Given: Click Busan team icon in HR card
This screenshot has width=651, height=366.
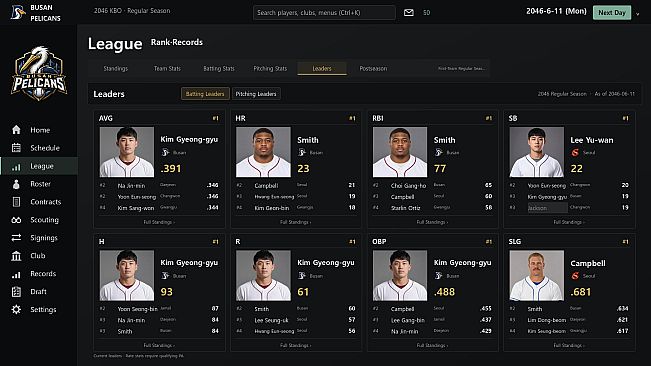Looking at the screenshot, I should coord(302,152).
